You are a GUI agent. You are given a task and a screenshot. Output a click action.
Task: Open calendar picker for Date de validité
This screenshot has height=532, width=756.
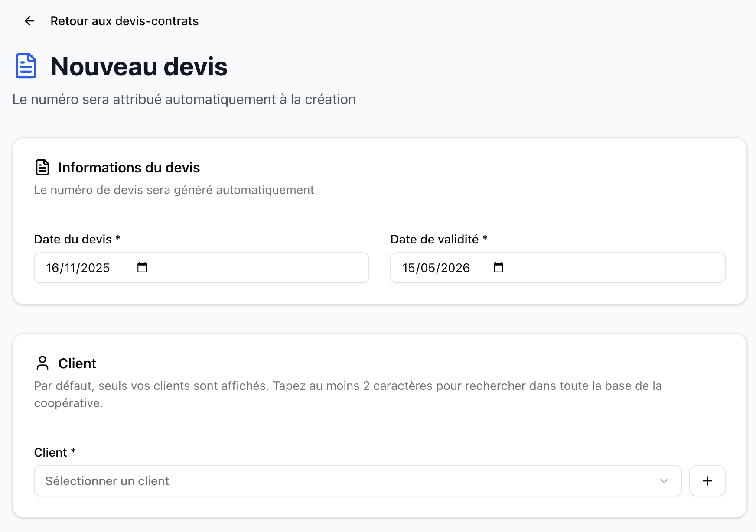pos(499,268)
